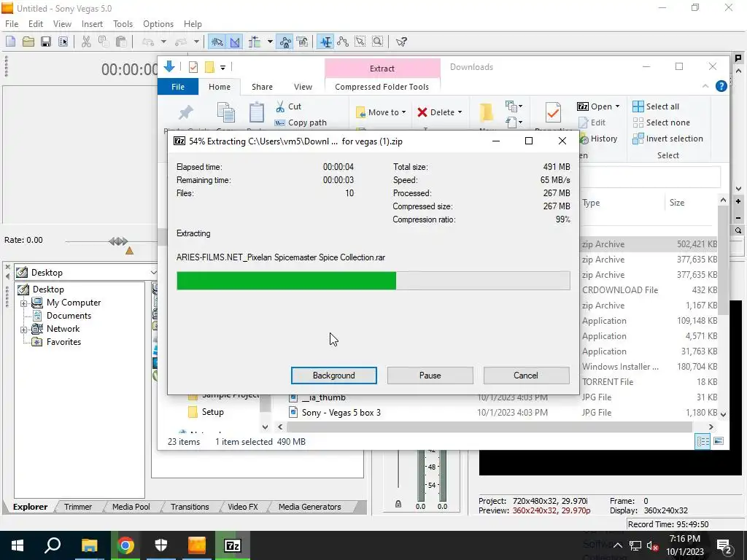747x560 pixels.
Task: Click the What's This help icon
Action: point(401,42)
